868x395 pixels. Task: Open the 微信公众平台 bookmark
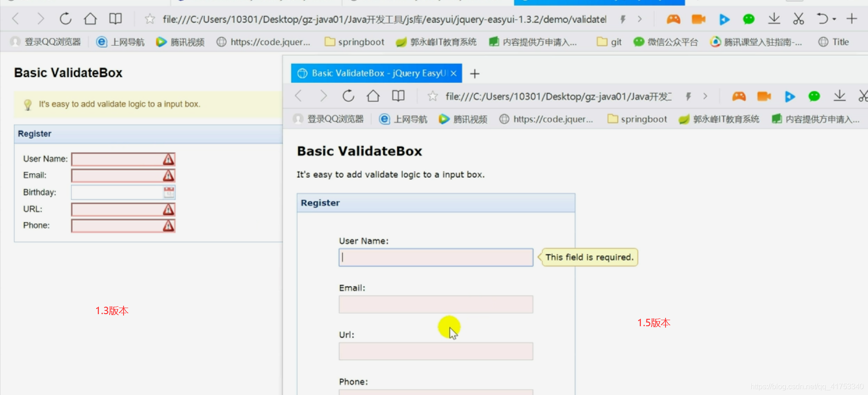[x=666, y=42]
